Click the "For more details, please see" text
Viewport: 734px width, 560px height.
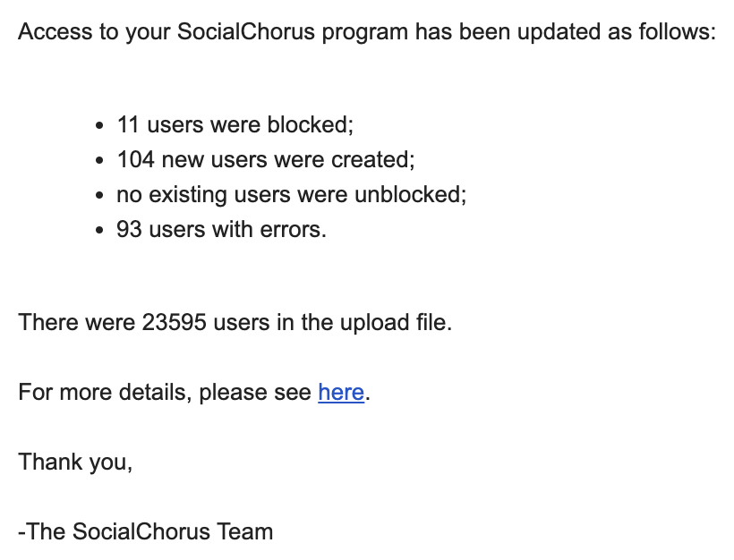point(165,392)
